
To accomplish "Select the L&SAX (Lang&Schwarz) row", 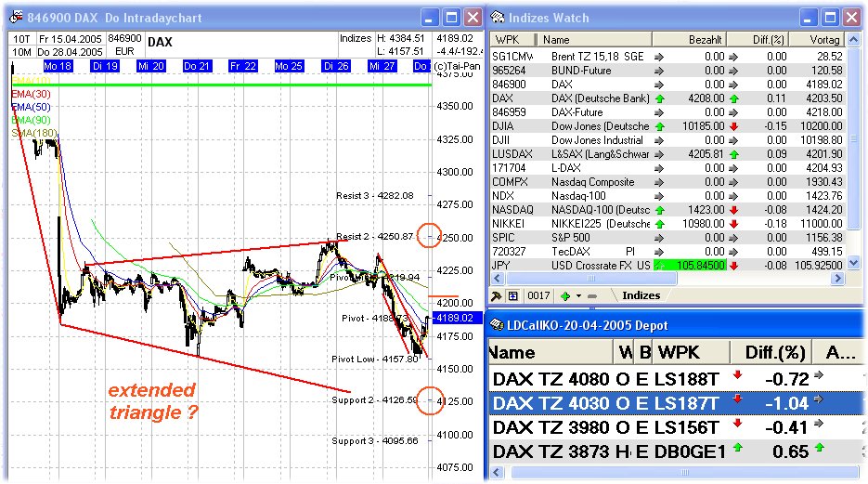I will pyautogui.click(x=667, y=154).
